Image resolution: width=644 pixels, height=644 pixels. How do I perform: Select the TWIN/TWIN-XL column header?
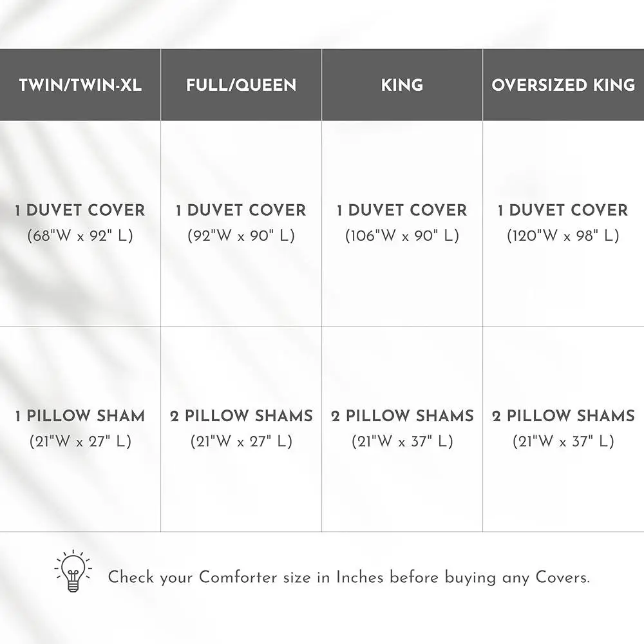pos(80,85)
